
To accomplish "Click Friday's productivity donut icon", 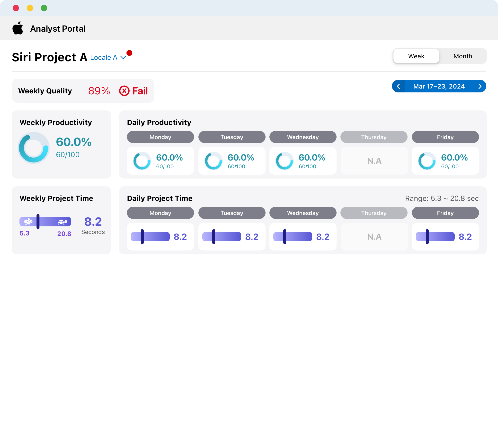I will tap(427, 161).
